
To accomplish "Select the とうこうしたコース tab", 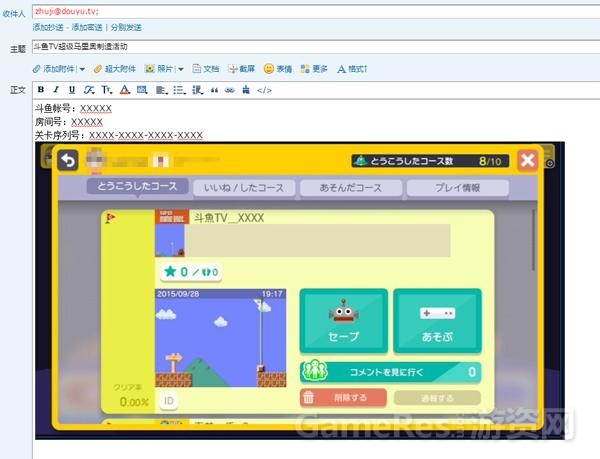I will point(137,187).
